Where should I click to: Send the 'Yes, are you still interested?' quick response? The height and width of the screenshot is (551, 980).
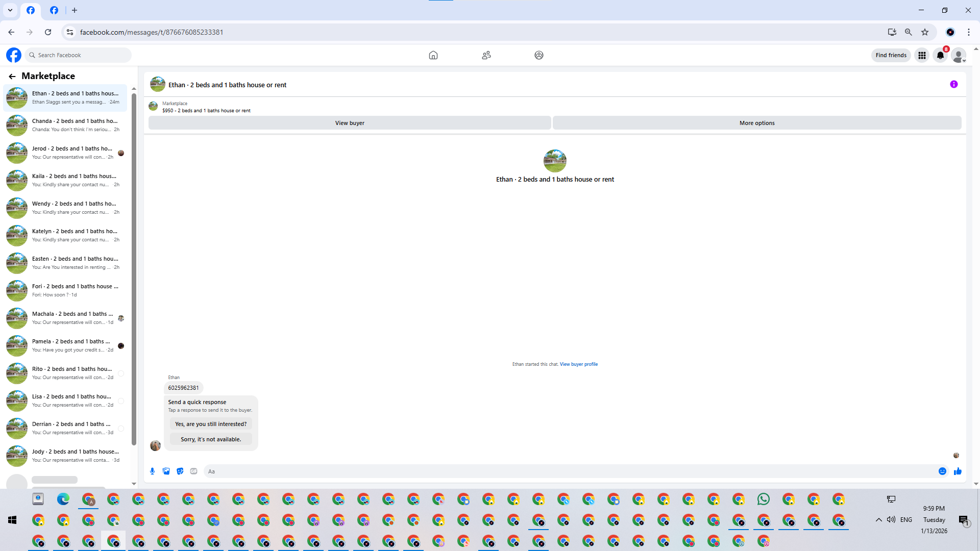pos(210,424)
